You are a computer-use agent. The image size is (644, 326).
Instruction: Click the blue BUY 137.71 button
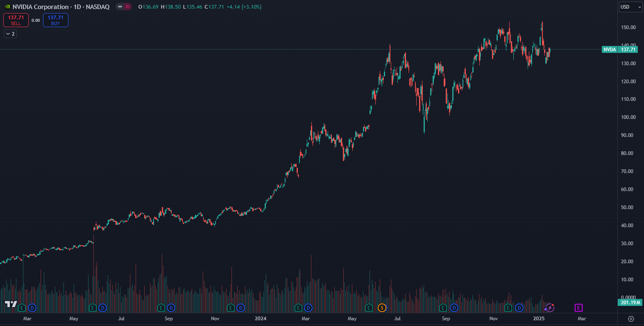(56, 20)
